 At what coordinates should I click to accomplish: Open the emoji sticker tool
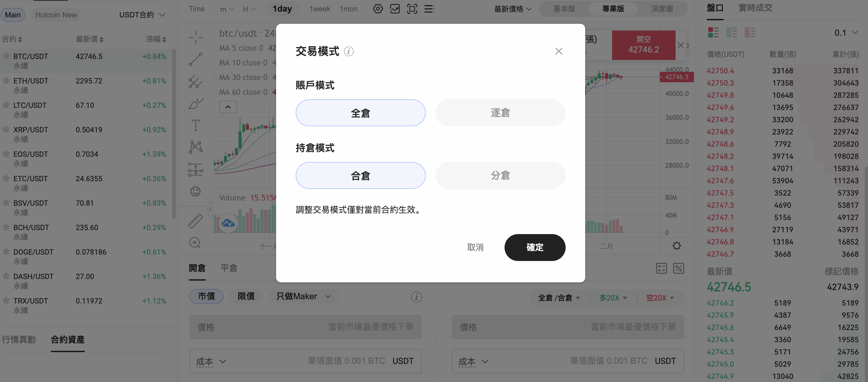[195, 192]
